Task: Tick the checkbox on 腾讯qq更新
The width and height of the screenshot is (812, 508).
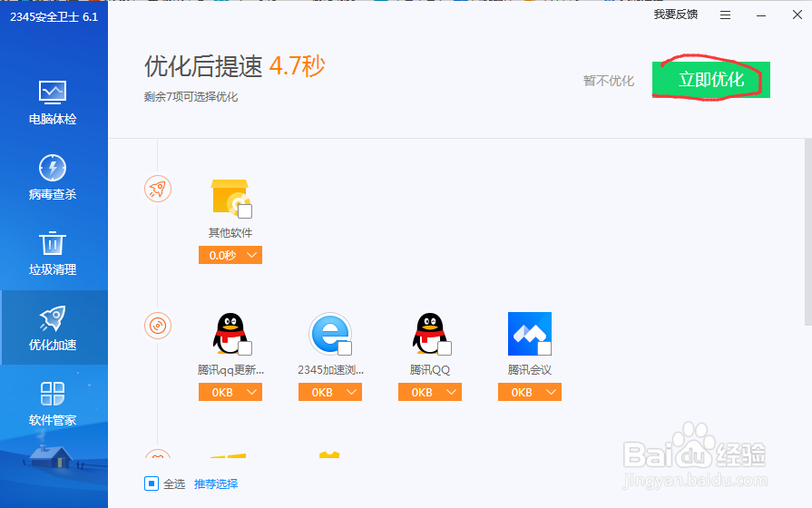Action: tap(245, 348)
